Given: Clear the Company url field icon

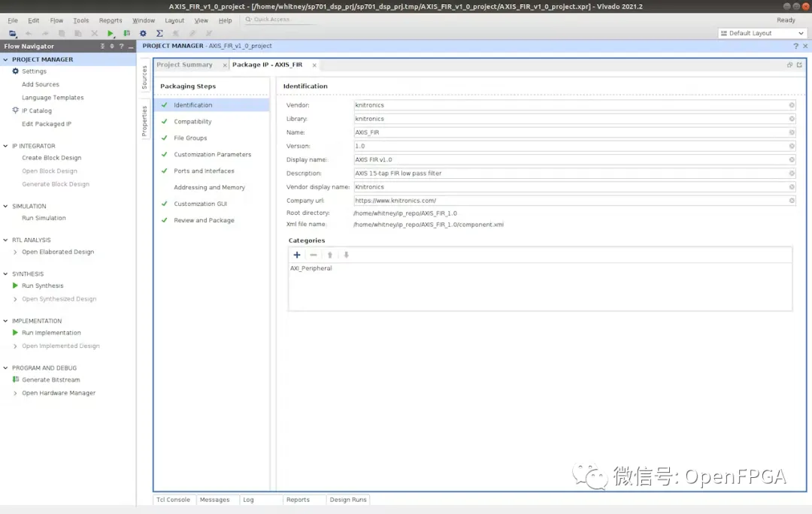Looking at the screenshot, I should (x=792, y=201).
